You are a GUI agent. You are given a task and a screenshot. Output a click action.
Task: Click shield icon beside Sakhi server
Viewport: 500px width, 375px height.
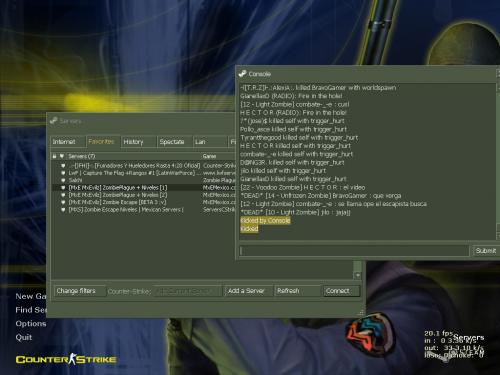pos(63,180)
